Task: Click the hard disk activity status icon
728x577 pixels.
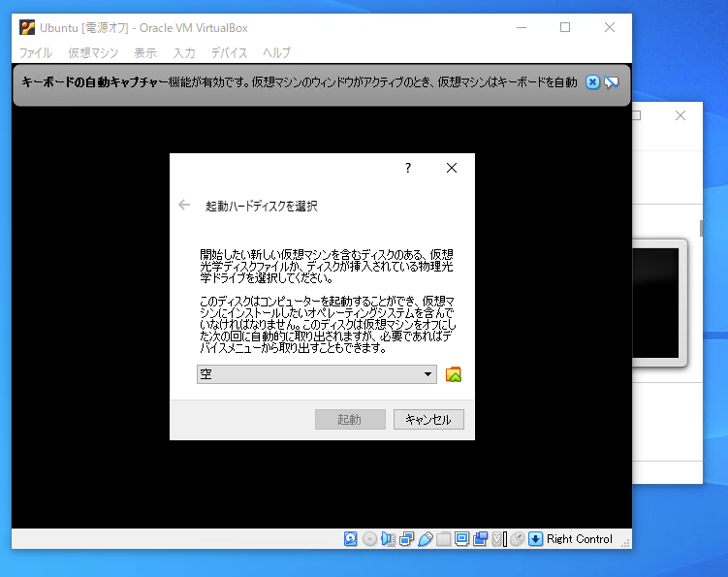Action: click(351, 539)
